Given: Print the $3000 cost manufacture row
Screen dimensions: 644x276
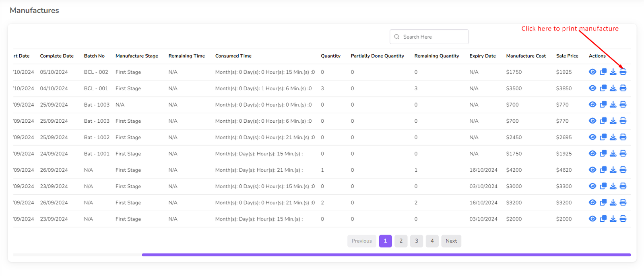Looking at the screenshot, I should pyautogui.click(x=623, y=186).
